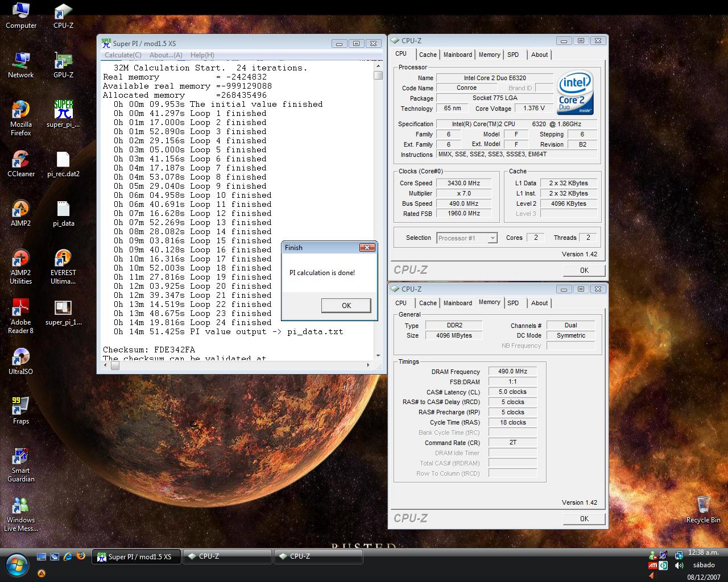The image size is (728, 582).
Task: Launch the UltraISO desktop shortcut
Action: click(x=21, y=361)
